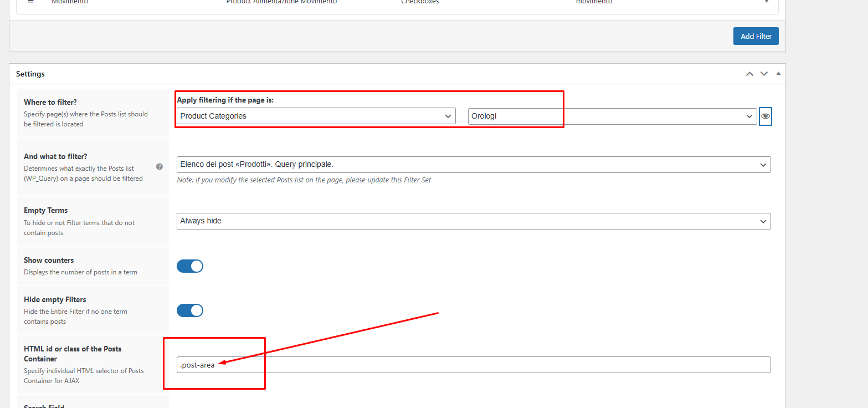The height and width of the screenshot is (408, 868).
Task: Click help icon next to 'And what to filter?'
Action: (x=160, y=166)
